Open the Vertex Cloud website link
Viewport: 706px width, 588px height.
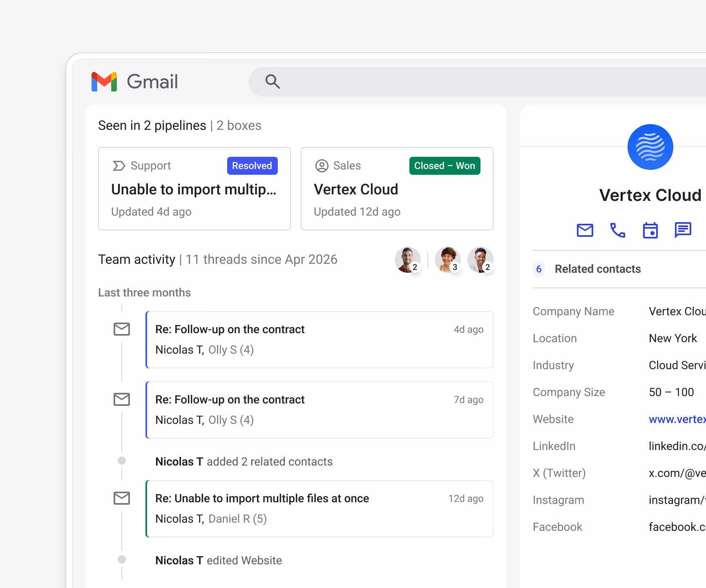677,419
